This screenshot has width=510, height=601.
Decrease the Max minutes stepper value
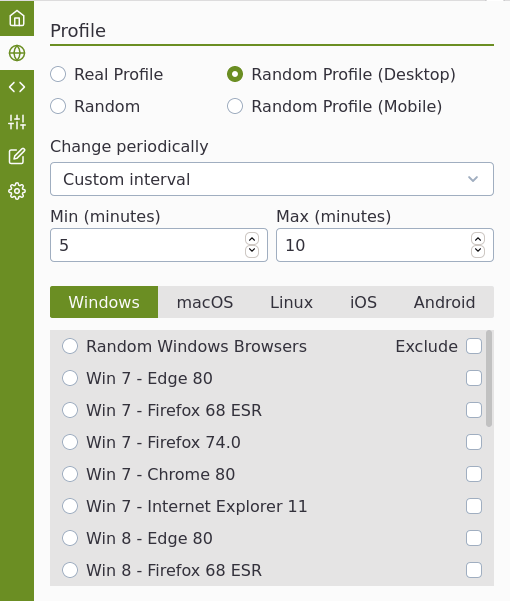[x=478, y=251]
